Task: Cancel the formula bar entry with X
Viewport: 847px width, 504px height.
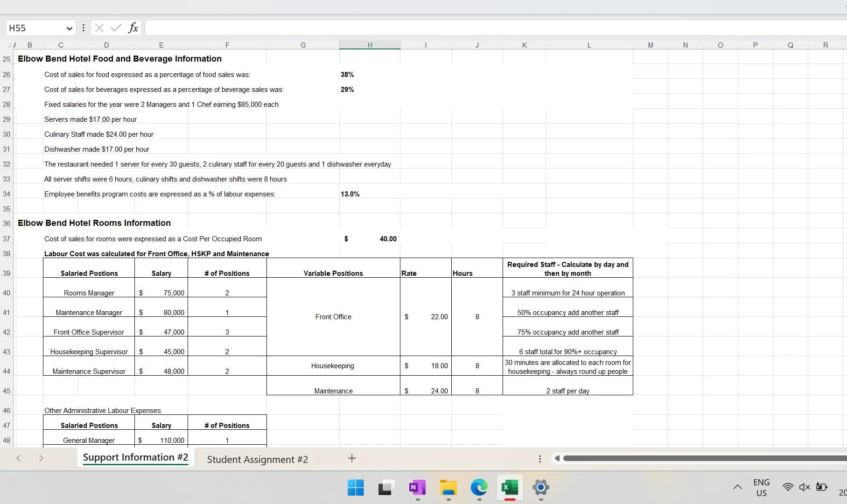Action: click(99, 28)
